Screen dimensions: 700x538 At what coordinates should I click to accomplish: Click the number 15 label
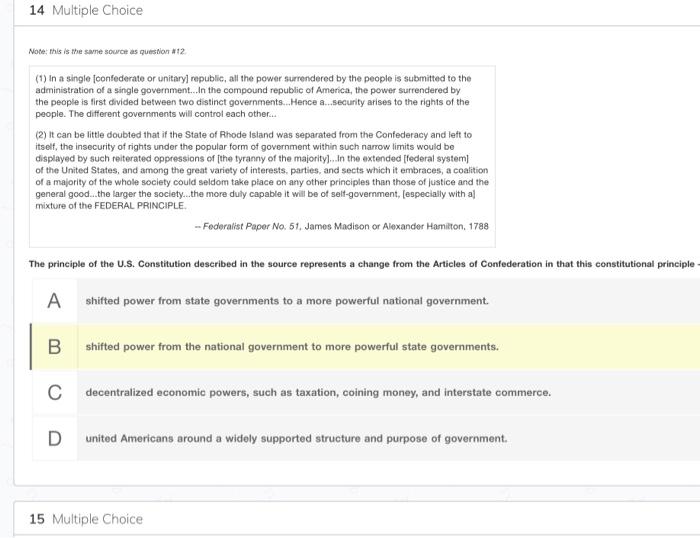(37, 519)
